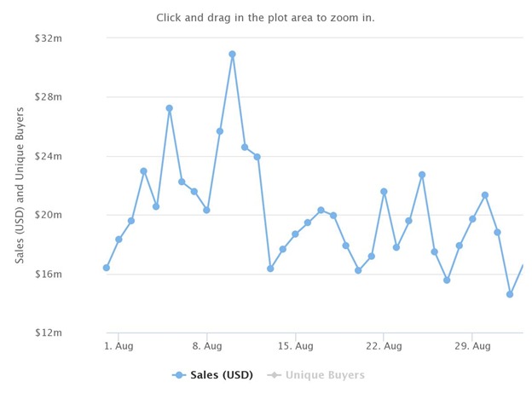Click the 22. Aug x-axis label
This screenshot has height=399, width=532.
[384, 346]
